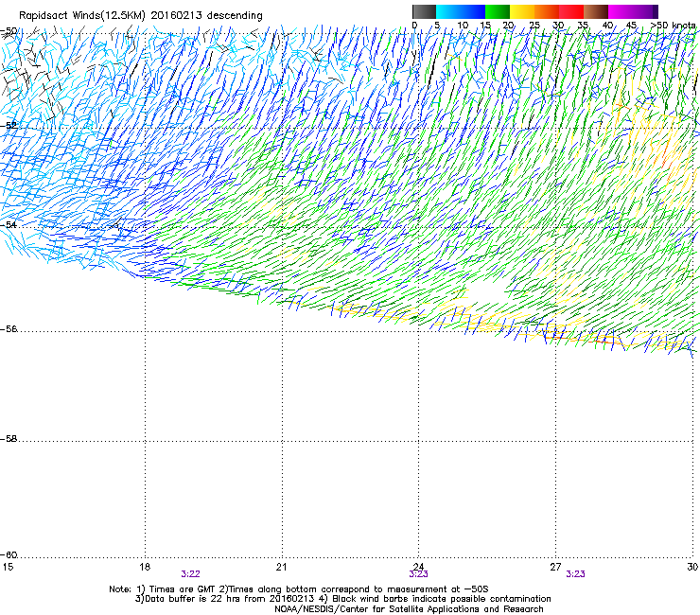This screenshot has height=615, width=700.
Task: Click the '30' longitude label on bottom axis
Action: (692, 567)
